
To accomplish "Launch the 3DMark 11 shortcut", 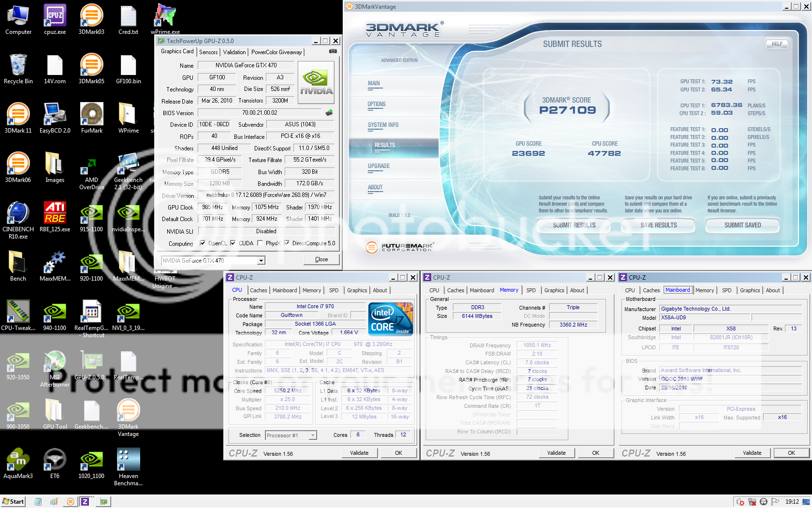I will (x=18, y=118).
